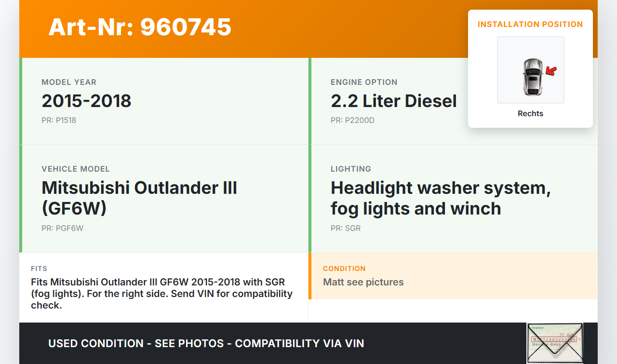The width and height of the screenshot is (617, 364).
Task: Click the PR: SGR code
Action: pos(346,228)
